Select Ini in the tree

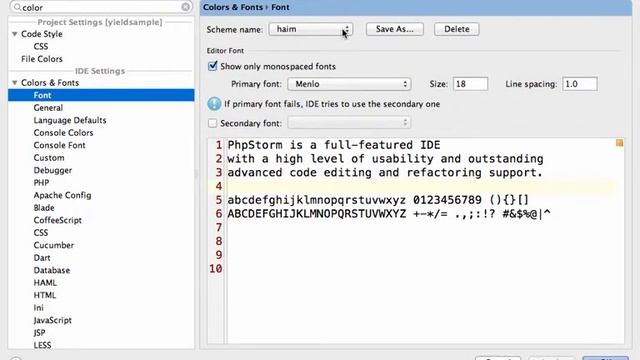pyautogui.click(x=38, y=307)
